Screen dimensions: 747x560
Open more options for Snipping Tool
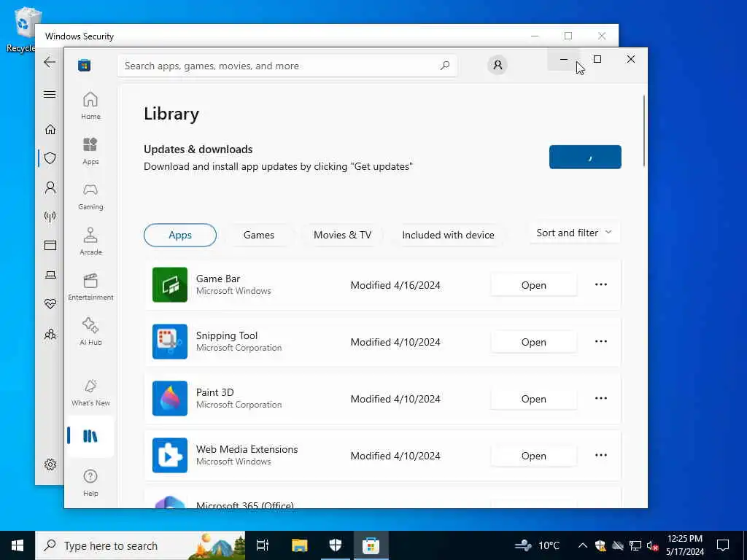point(601,341)
